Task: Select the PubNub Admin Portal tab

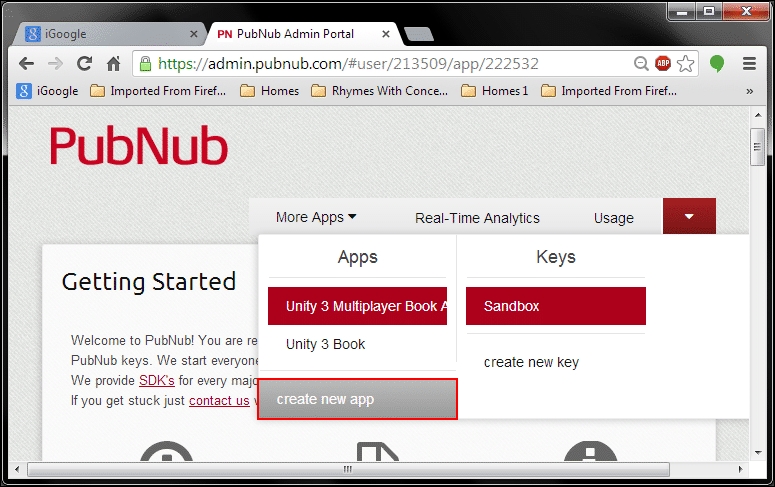Action: click(x=303, y=34)
